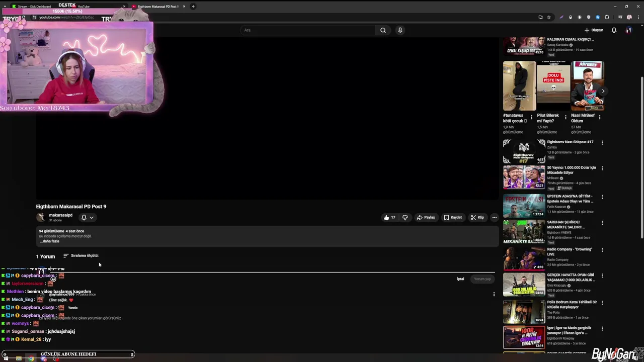Open options for Eightbornv Next Shitpost #17
644x362 pixels.
tap(602, 142)
